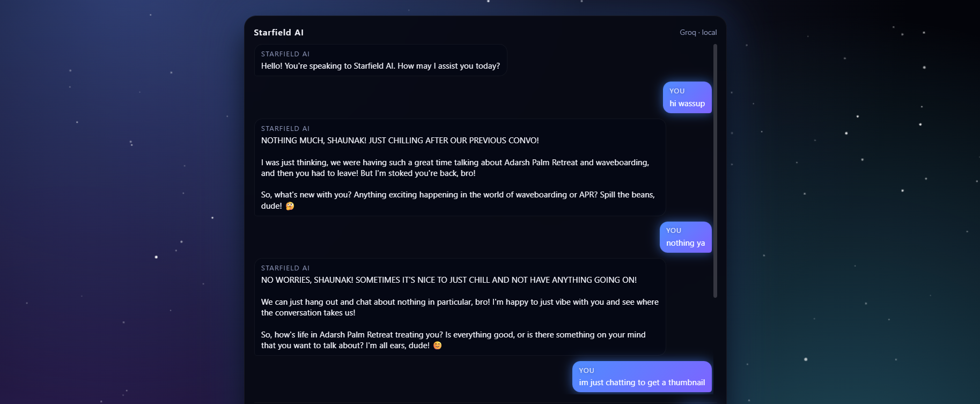
Task: Click the Groq · local label
Action: [x=698, y=32]
